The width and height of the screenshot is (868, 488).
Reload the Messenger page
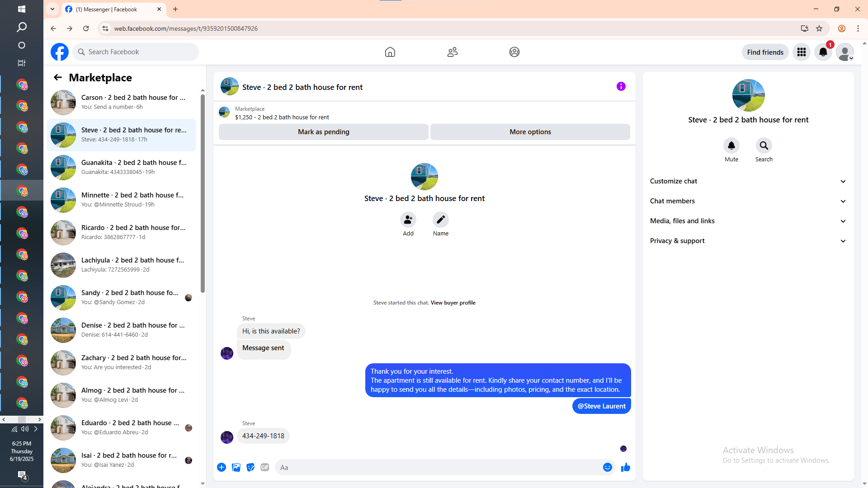click(x=86, y=28)
